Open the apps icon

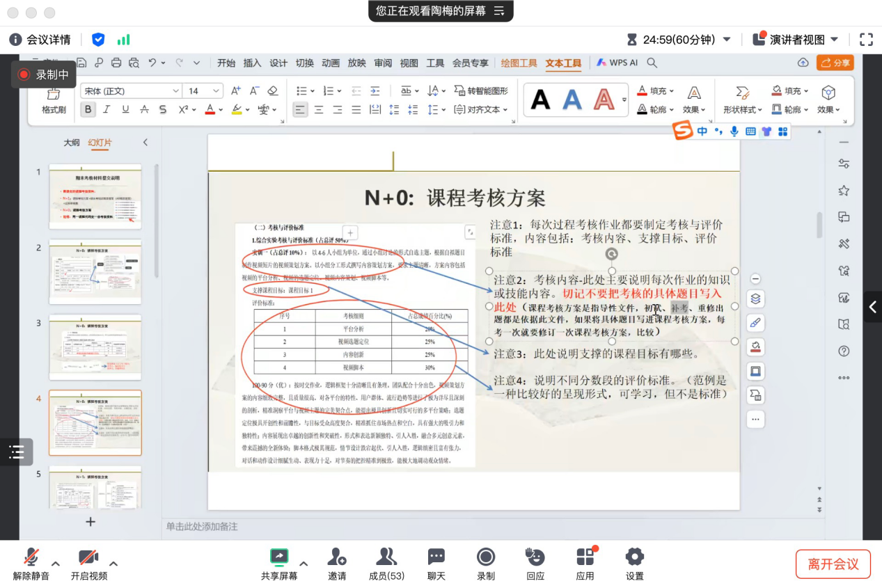[585, 557]
